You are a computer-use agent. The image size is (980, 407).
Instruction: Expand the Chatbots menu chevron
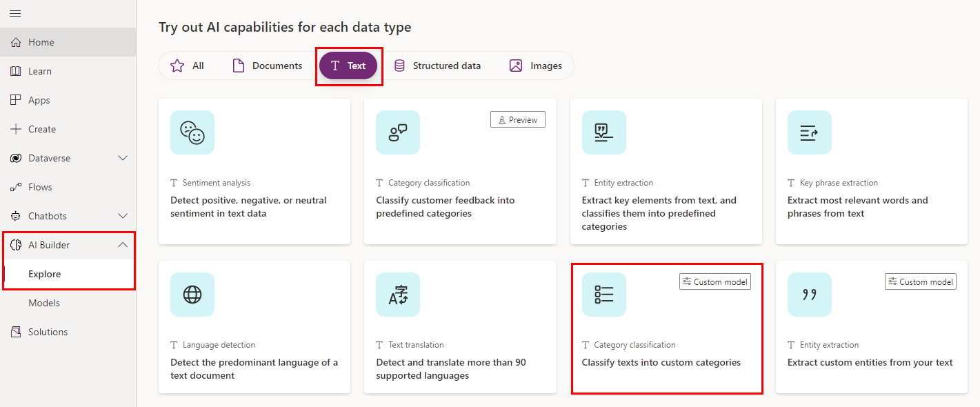click(x=123, y=216)
